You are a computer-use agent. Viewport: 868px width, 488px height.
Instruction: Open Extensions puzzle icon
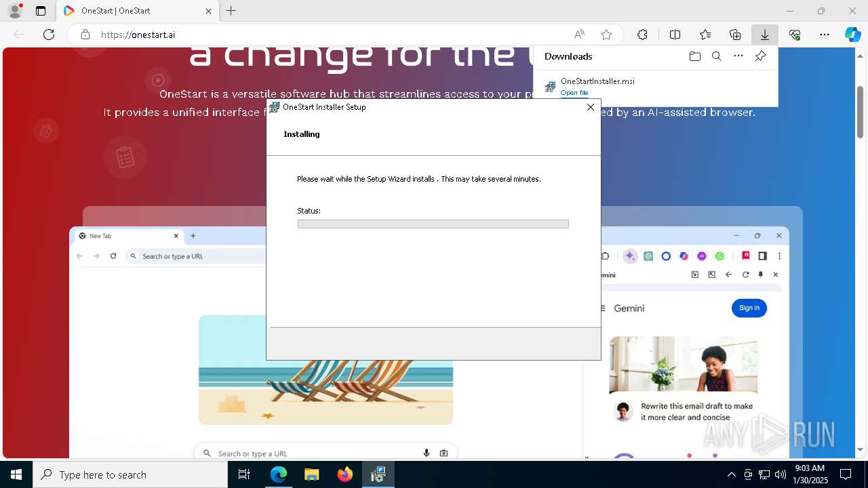coord(642,35)
